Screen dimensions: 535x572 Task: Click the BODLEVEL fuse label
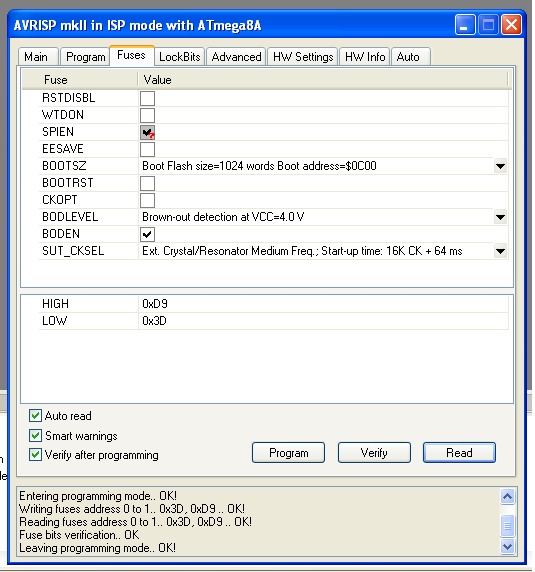coord(70,217)
